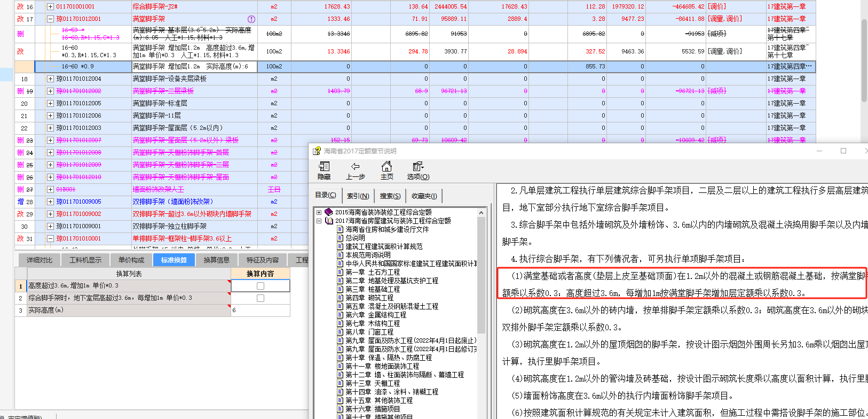Image resolution: width=868 pixels, height=419 pixels.
Task: Expand row 22 满堂脚手架-屋面层 plus box
Action: pyautogui.click(x=50, y=128)
